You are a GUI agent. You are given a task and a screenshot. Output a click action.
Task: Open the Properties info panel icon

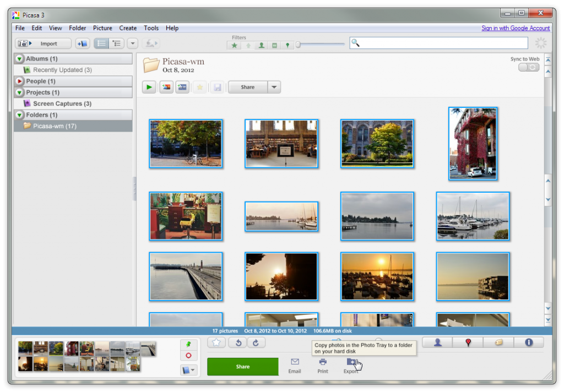tap(529, 342)
